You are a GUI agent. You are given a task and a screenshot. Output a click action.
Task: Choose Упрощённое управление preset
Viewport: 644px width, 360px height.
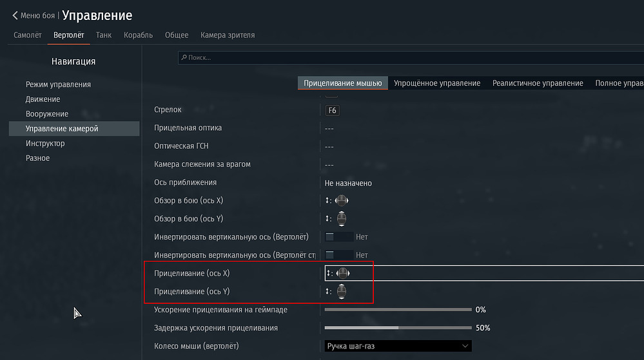(437, 83)
